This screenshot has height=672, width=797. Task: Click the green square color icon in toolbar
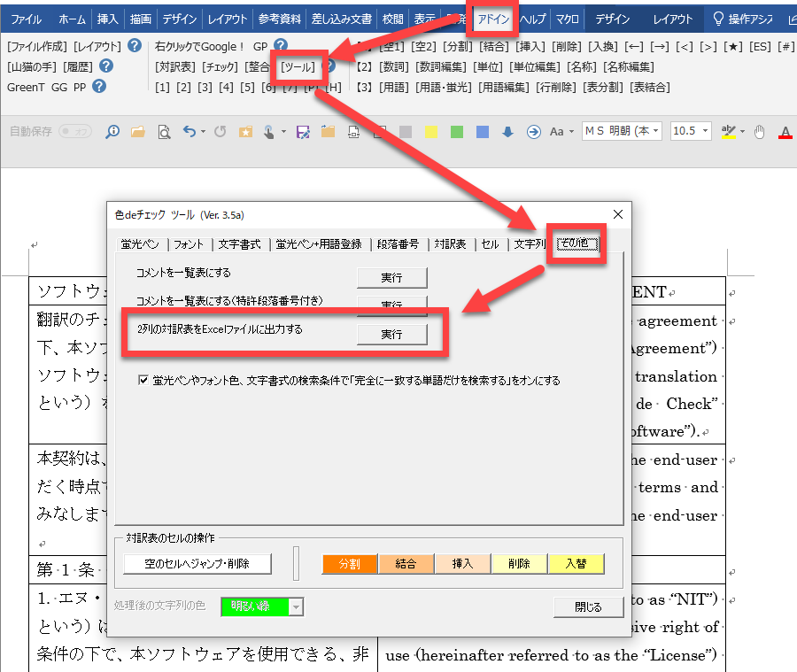tap(456, 132)
